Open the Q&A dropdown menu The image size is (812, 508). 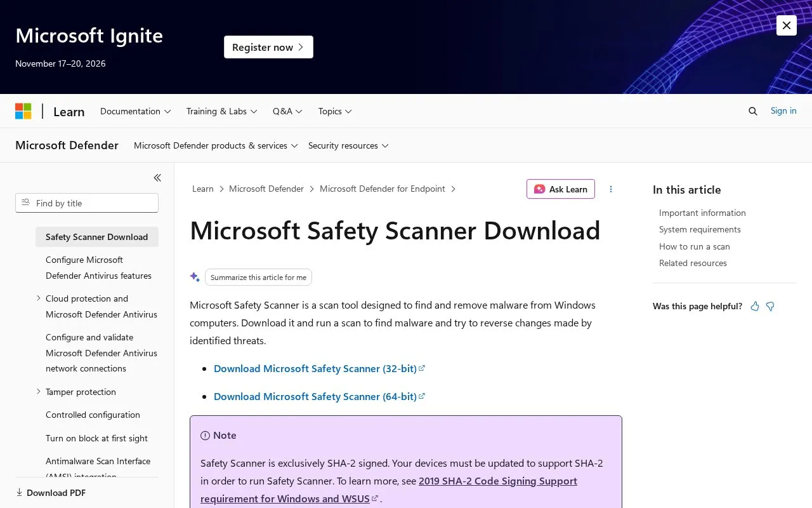[288, 111]
